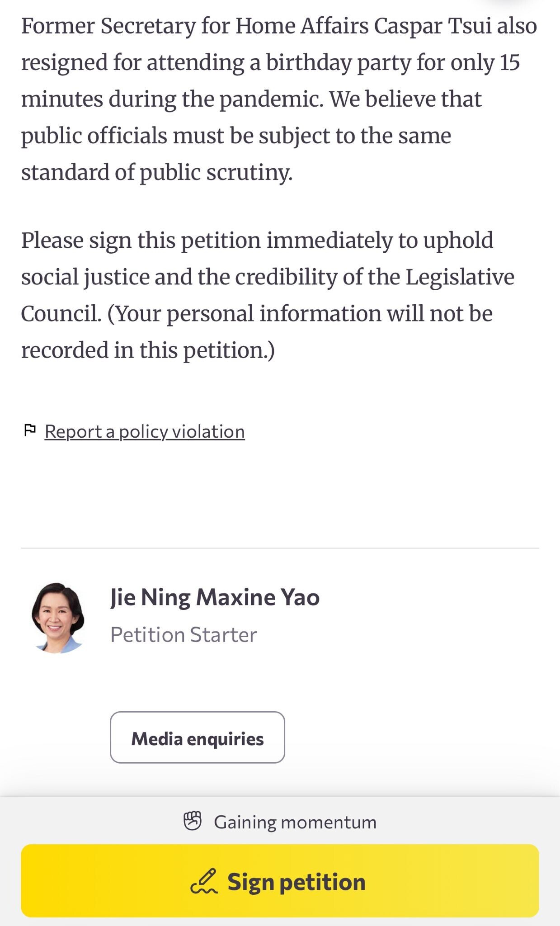Click the Gaining momentum status text
This screenshot has height=926, width=560.
coord(295,822)
